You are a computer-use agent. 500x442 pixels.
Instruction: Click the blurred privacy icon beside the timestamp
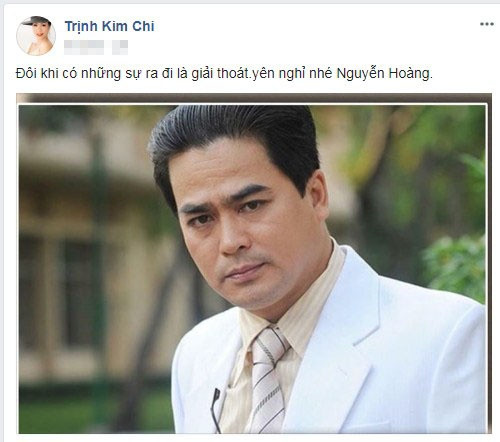[x=120, y=47]
